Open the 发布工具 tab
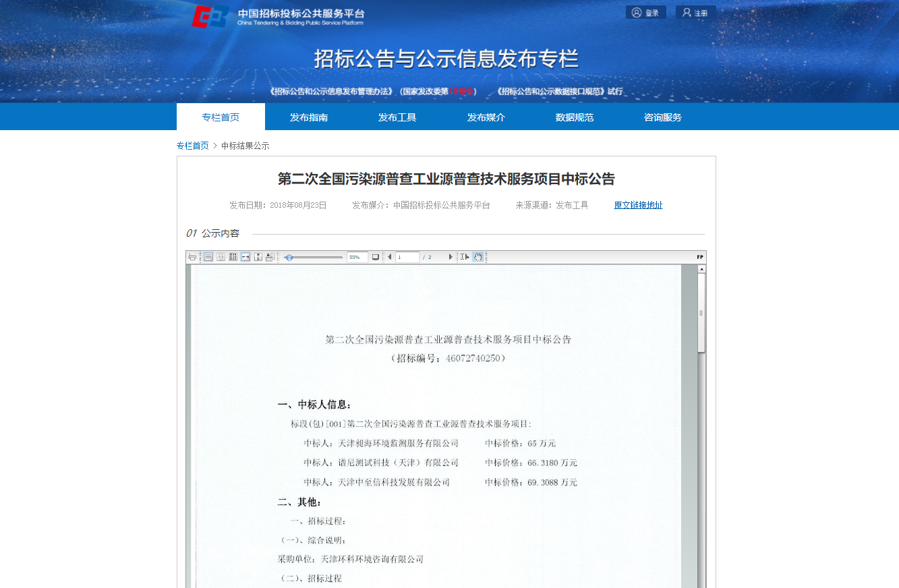 397,117
